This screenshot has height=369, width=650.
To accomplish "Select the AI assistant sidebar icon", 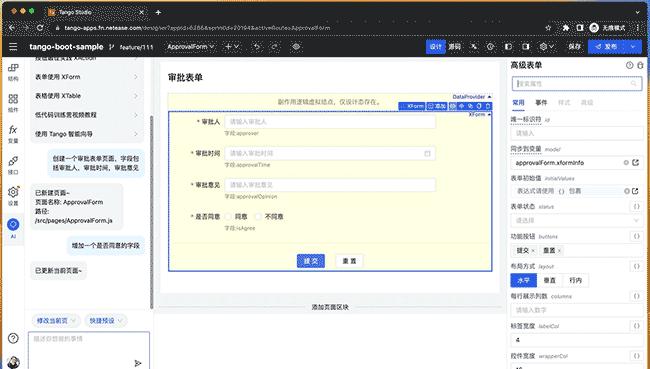I will click(13, 228).
